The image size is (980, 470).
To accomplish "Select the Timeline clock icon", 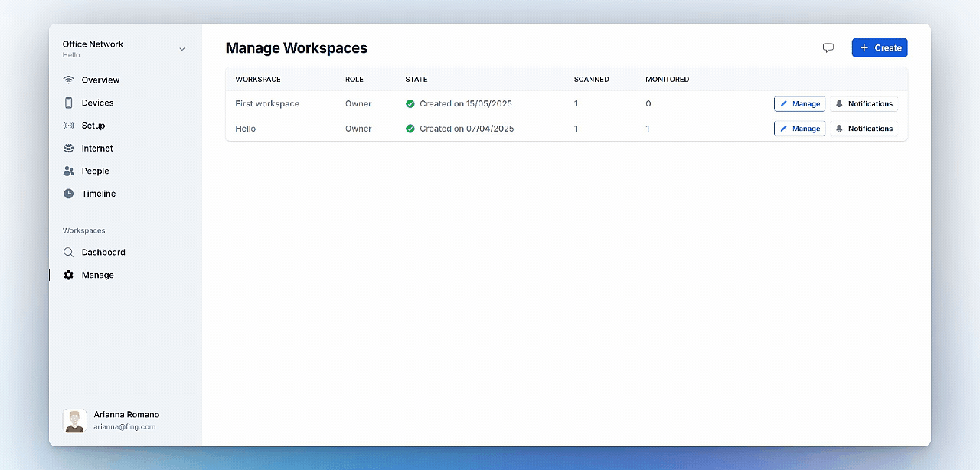I will pos(68,194).
